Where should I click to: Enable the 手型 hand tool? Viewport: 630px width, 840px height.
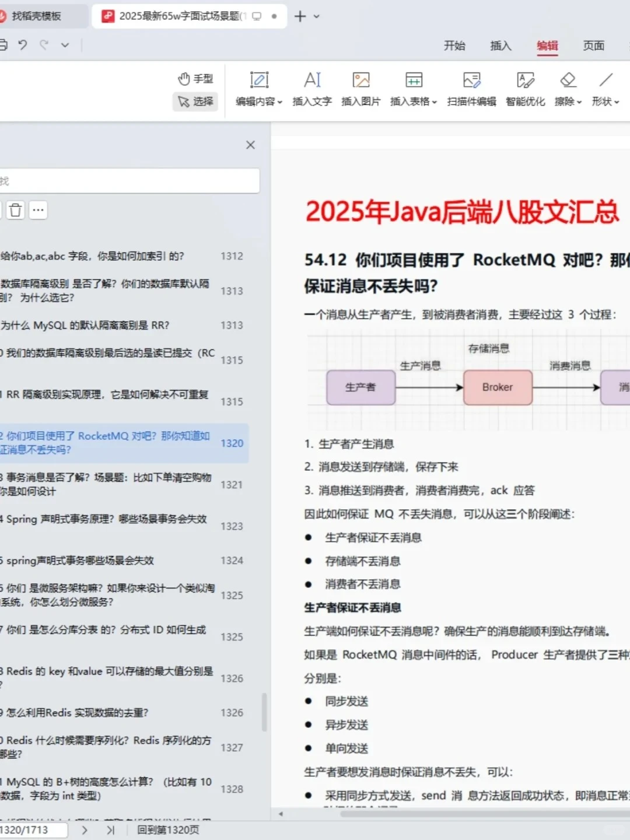[x=195, y=78]
